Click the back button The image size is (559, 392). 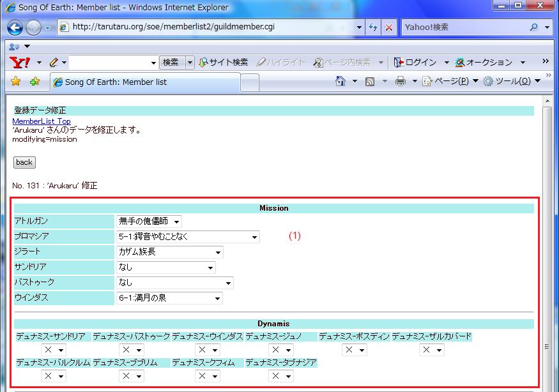24,162
